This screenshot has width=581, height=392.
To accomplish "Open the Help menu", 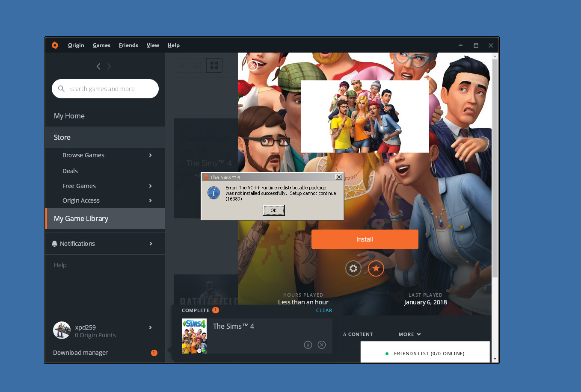I will pyautogui.click(x=174, y=45).
